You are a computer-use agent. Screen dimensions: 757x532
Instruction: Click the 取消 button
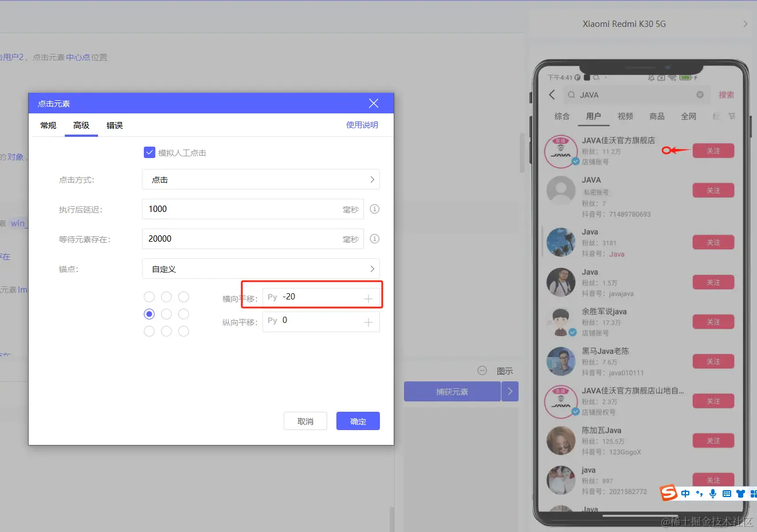[x=305, y=421]
